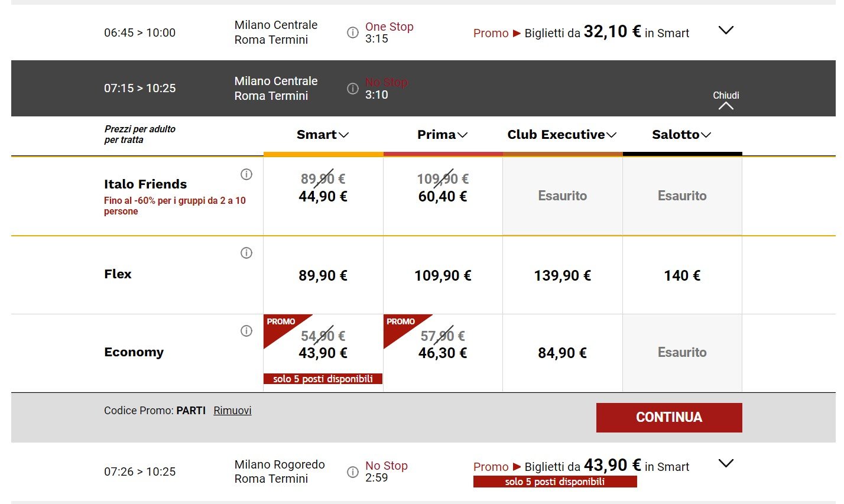Open the Smart class dropdown
The height and width of the screenshot is (504, 844).
(x=323, y=135)
